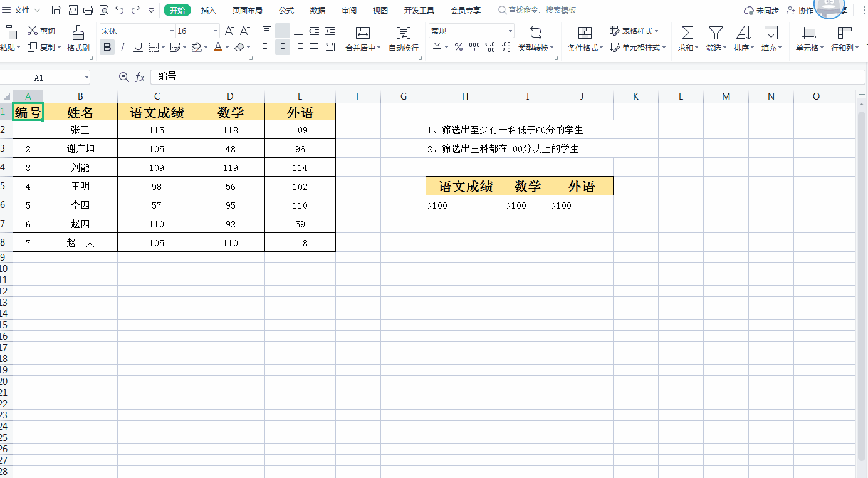The height and width of the screenshot is (478, 868).
Task: Open the font size dropdown showing 16
Action: click(216, 31)
